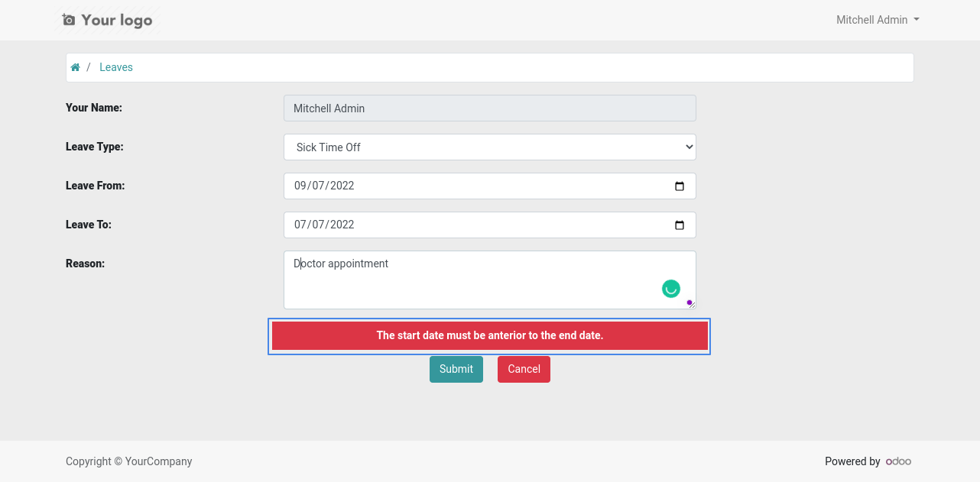Image resolution: width=980 pixels, height=482 pixels.
Task: Click the day in Leave To date
Action: click(x=320, y=225)
